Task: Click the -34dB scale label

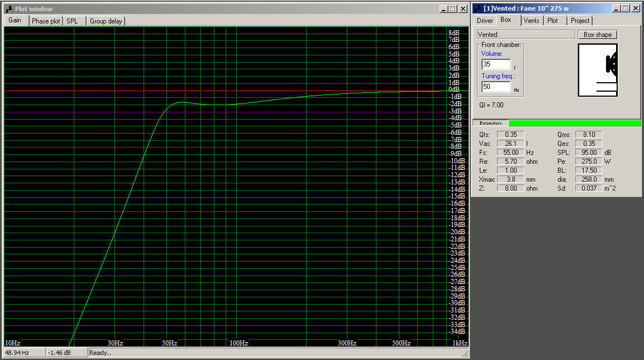Action: (x=457, y=331)
